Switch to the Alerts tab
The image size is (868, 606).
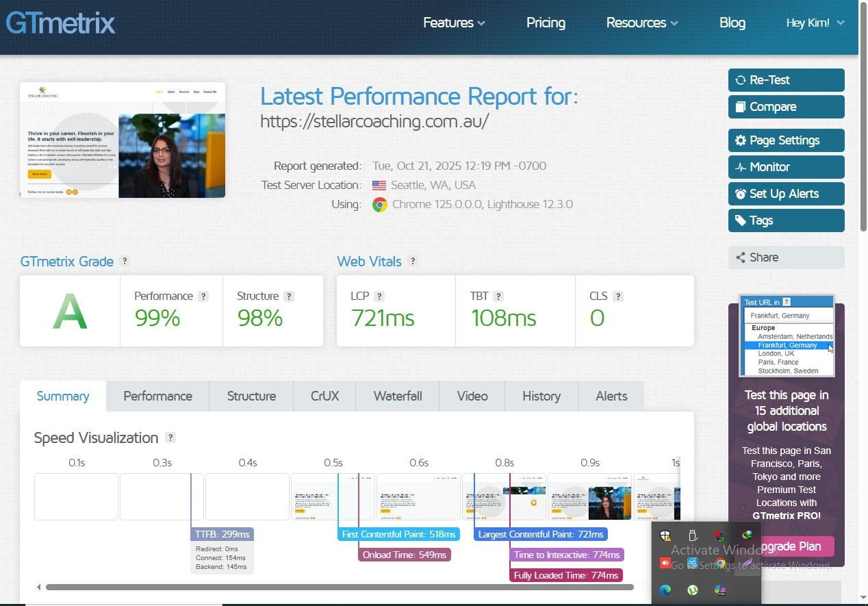611,396
